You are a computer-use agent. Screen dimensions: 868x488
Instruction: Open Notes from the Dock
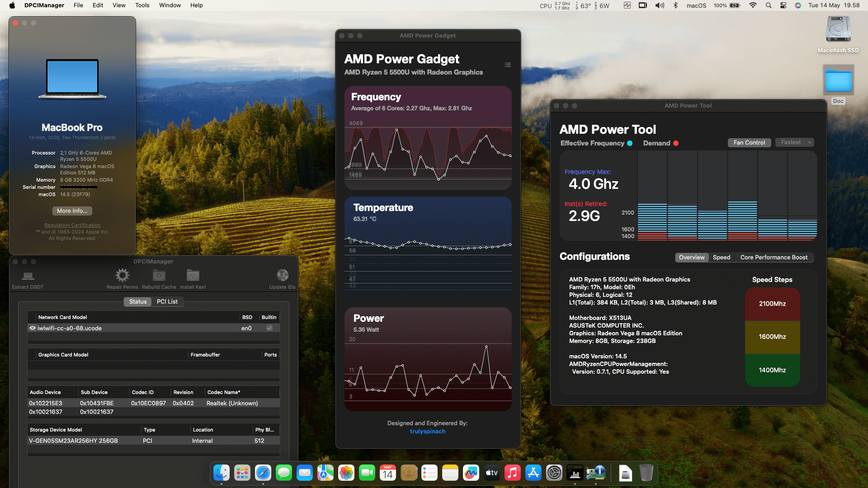coord(450,473)
